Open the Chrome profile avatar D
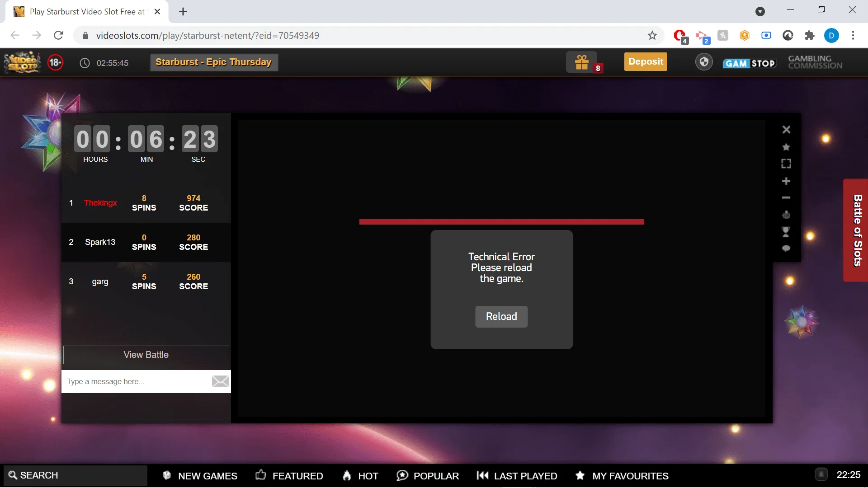Image resolution: width=868 pixels, height=488 pixels. pos(831,35)
